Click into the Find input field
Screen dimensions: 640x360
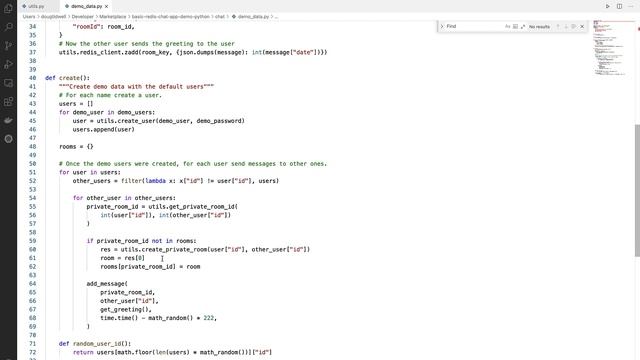[473, 27]
